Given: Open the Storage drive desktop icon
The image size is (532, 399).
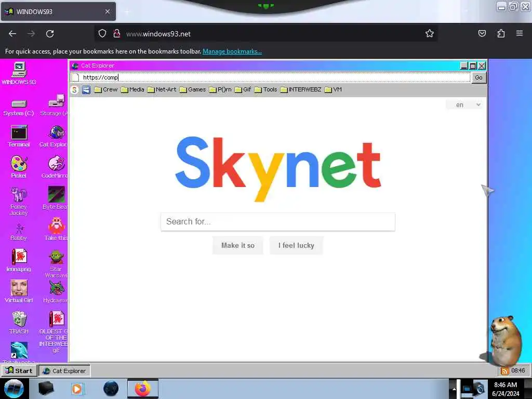Looking at the screenshot, I should tap(55, 105).
